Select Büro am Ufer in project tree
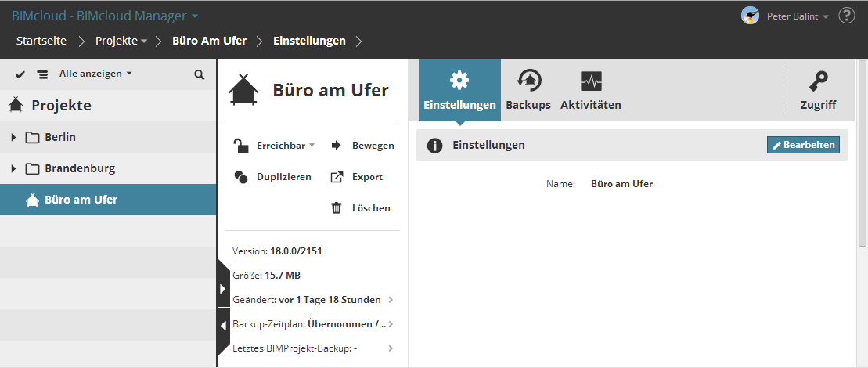Screen dimensions: 868x368 pos(81,200)
